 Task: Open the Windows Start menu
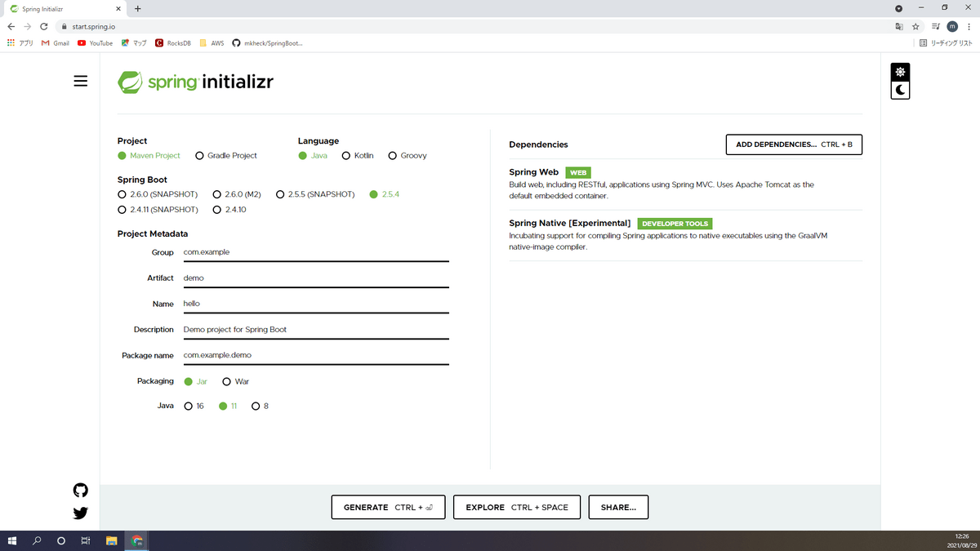tap(11, 540)
